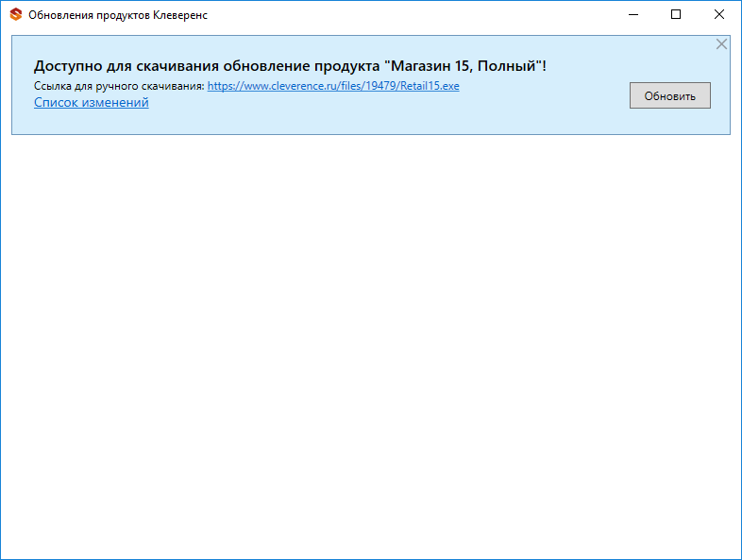The image size is (742, 560).
Task: Click the Обновить button
Action: pos(669,95)
